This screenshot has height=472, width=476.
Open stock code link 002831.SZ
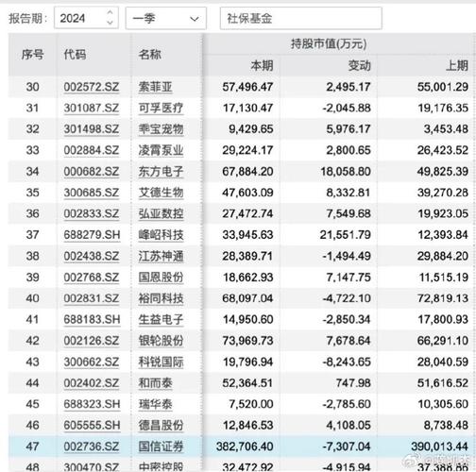(x=92, y=298)
